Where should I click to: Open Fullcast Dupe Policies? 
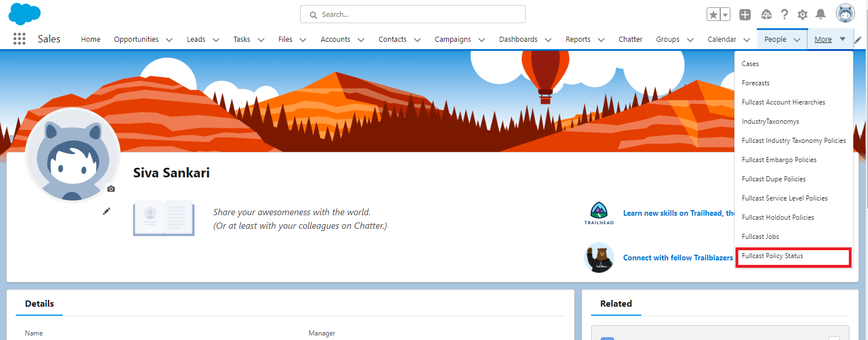pos(794,179)
